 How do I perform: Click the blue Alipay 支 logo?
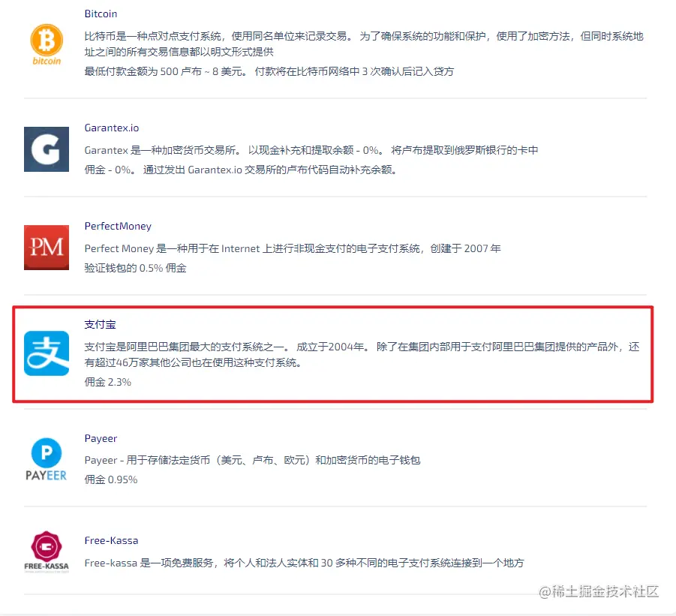[47, 353]
